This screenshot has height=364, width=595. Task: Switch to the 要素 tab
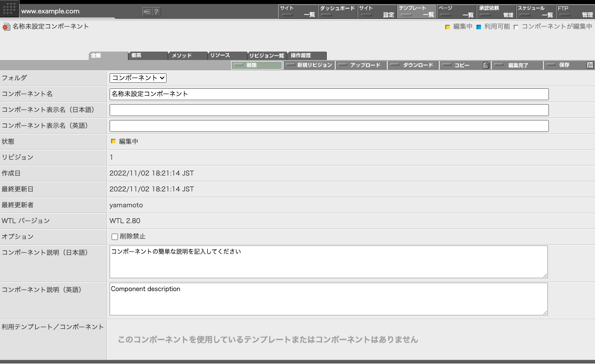pyautogui.click(x=148, y=56)
